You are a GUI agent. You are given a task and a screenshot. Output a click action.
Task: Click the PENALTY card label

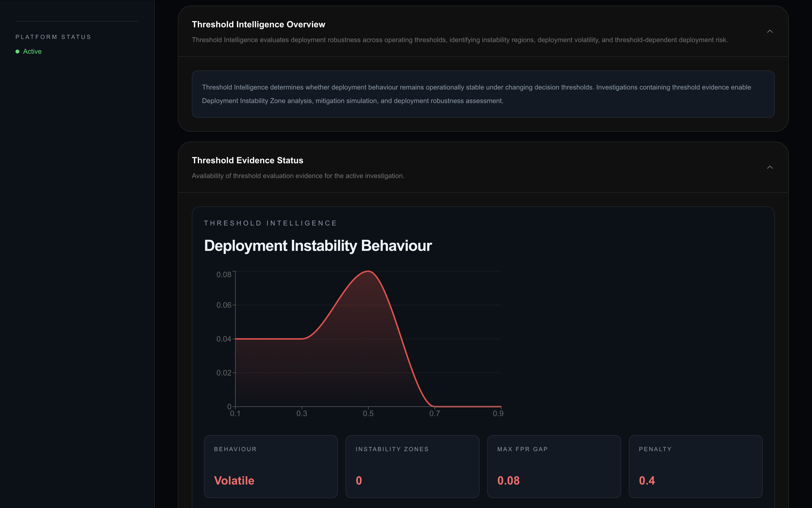pos(655,449)
